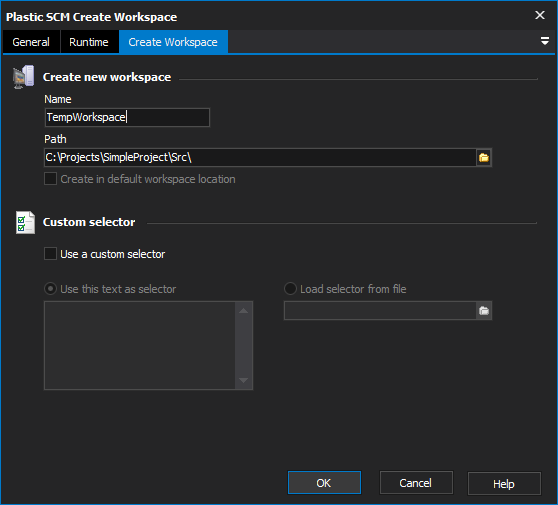Click the Create new workspace heading
Image resolution: width=558 pixels, height=505 pixels.
(x=107, y=77)
